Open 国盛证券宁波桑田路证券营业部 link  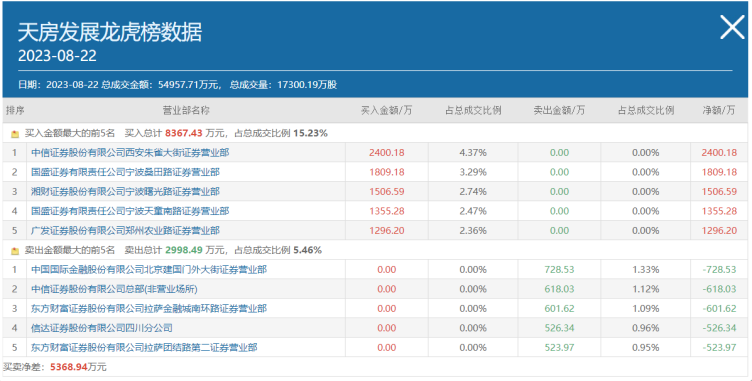click(x=125, y=172)
